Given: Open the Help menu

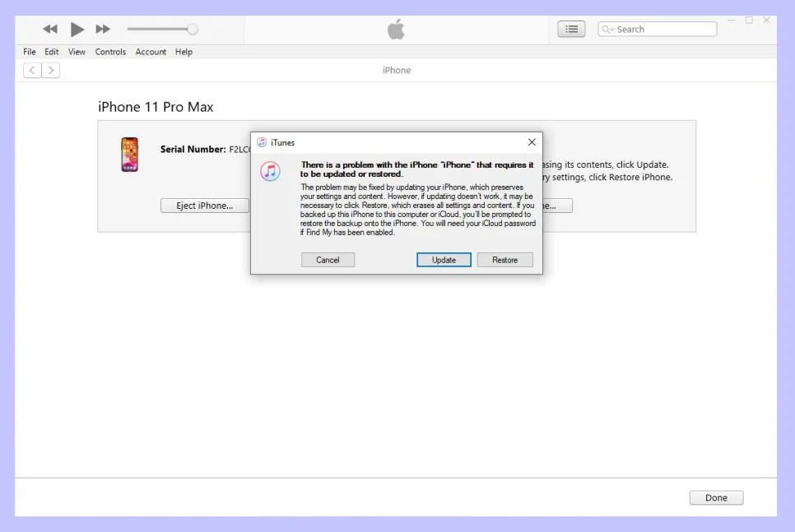Looking at the screenshot, I should (x=184, y=52).
